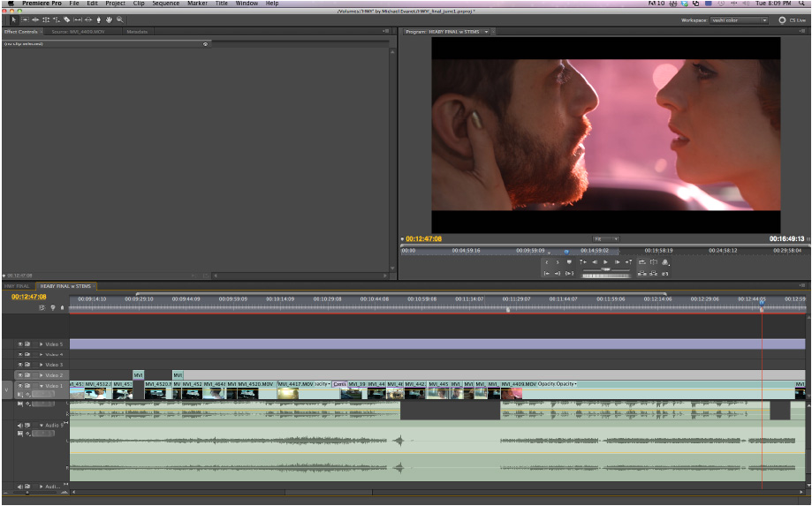The width and height of the screenshot is (812, 506).
Task: Click the blue playhead on Program monitor ruler
Action: pyautogui.click(x=566, y=252)
